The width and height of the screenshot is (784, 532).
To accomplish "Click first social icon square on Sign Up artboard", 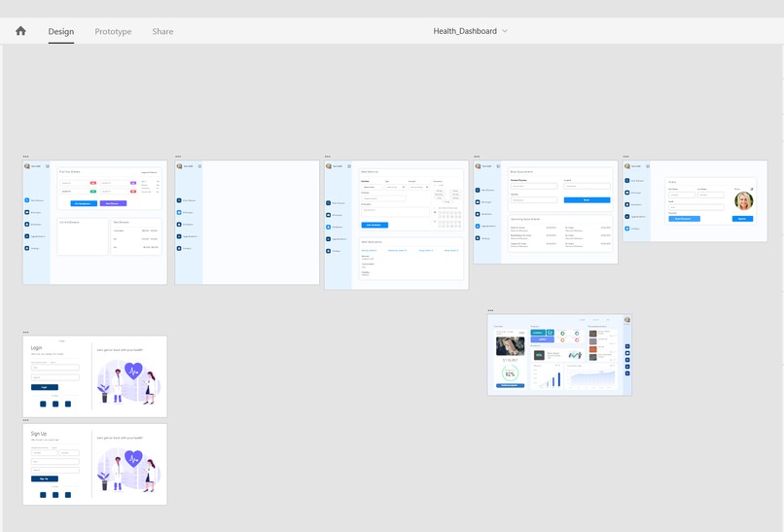I will [x=43, y=495].
